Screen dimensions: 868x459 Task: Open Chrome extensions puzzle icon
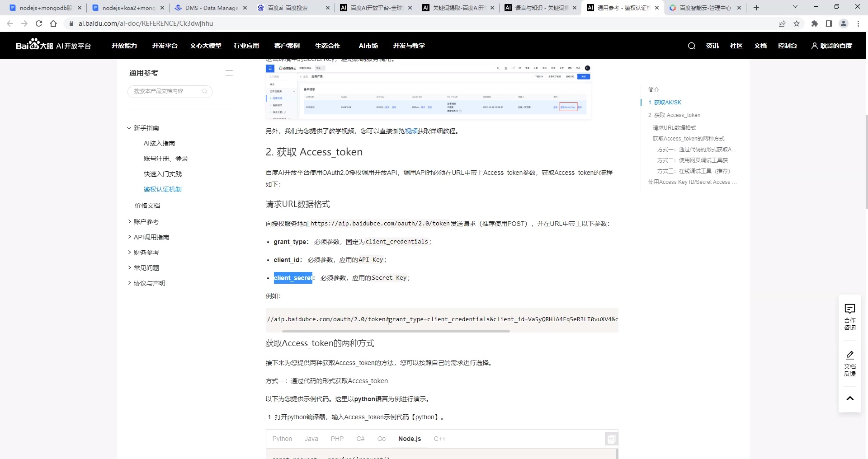[x=814, y=23]
